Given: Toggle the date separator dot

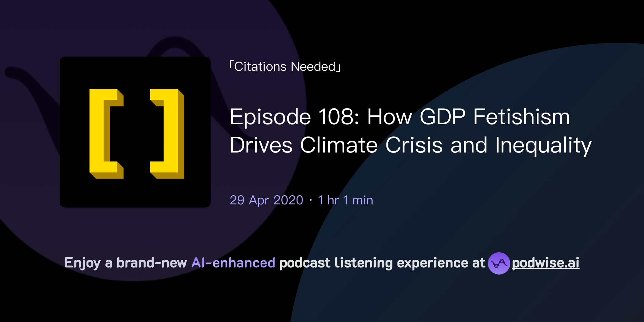Looking at the screenshot, I should coord(310,200).
